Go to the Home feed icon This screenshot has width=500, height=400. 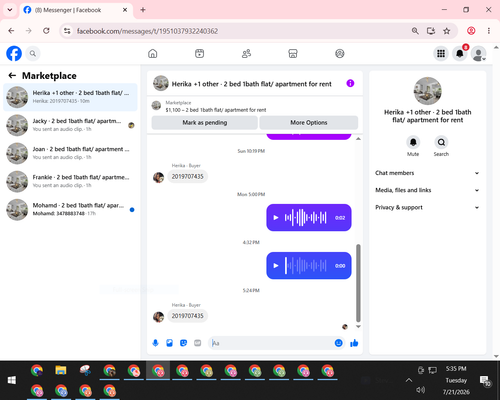pyautogui.click(x=153, y=53)
